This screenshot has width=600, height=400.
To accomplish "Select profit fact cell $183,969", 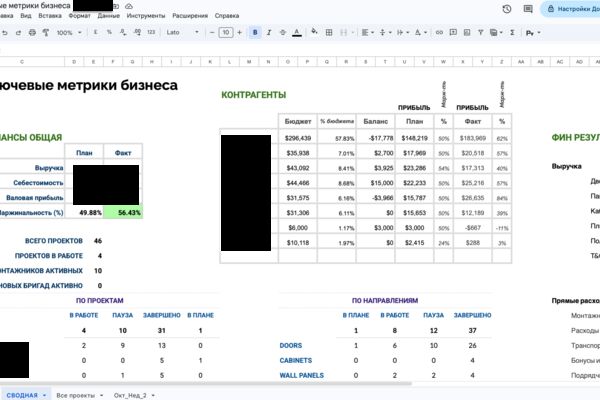I will (473, 138).
